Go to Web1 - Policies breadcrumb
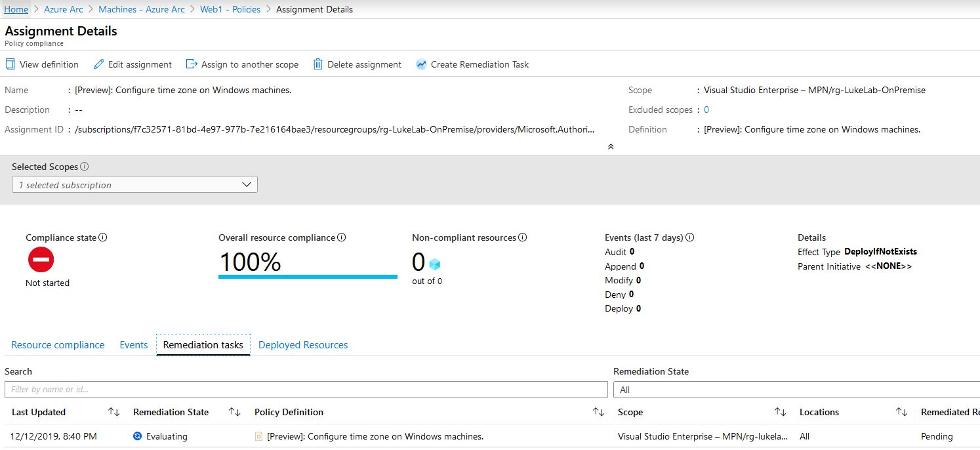 pyautogui.click(x=230, y=9)
